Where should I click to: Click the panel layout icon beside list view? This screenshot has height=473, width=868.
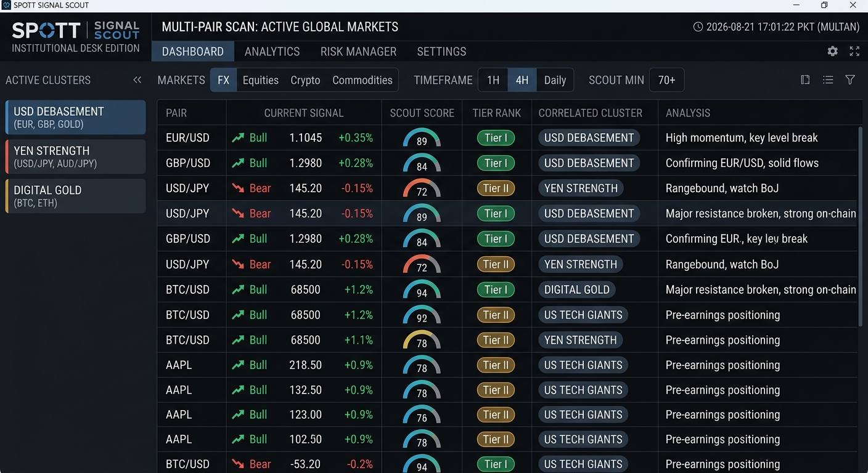click(805, 79)
